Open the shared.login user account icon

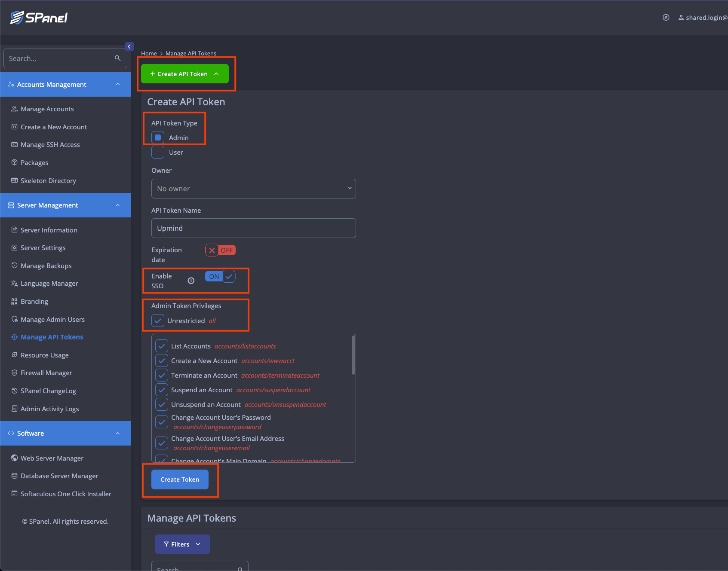[x=681, y=18]
